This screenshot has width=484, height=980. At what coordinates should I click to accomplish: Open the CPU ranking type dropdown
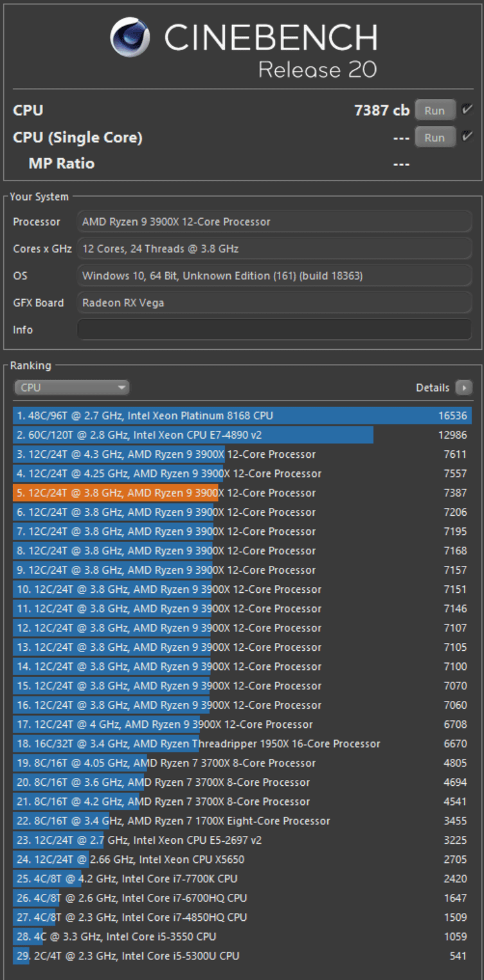click(x=72, y=388)
